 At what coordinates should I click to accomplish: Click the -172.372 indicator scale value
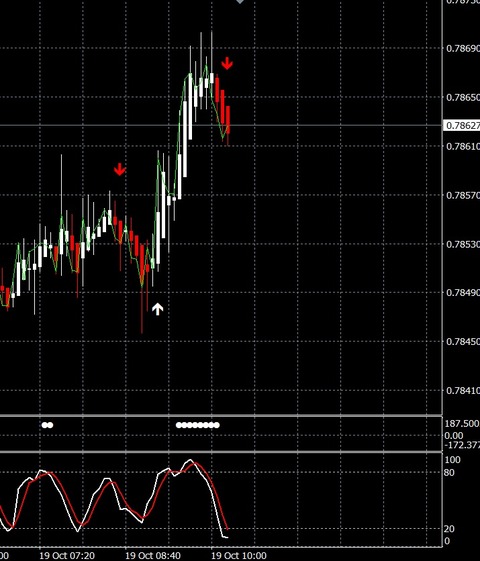point(462,445)
